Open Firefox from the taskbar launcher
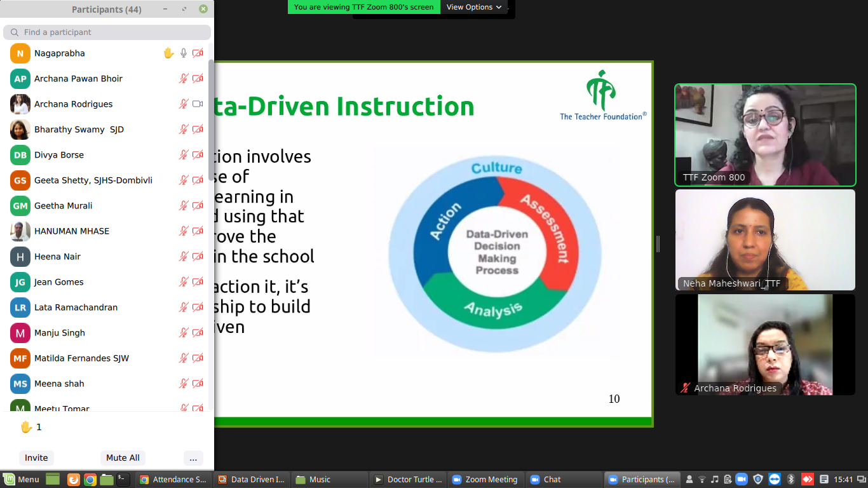The width and height of the screenshot is (868, 488). click(73, 480)
